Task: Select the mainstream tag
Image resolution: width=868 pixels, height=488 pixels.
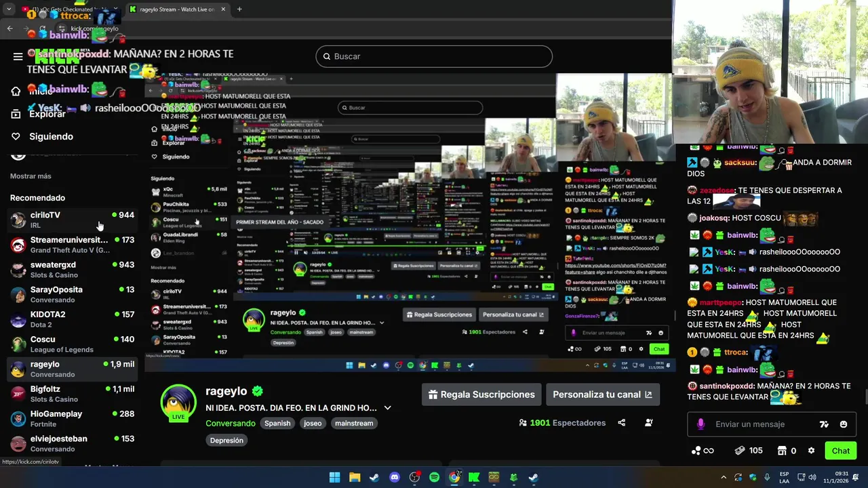Action: coord(354,423)
